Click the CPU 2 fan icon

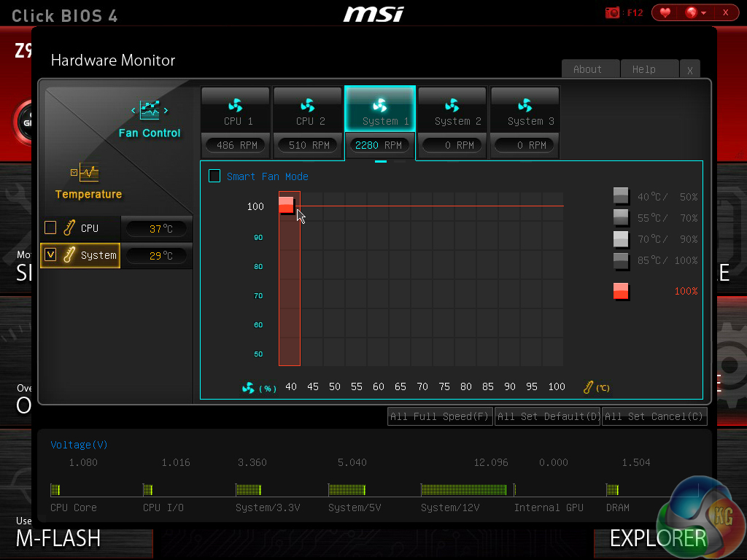[308, 105]
